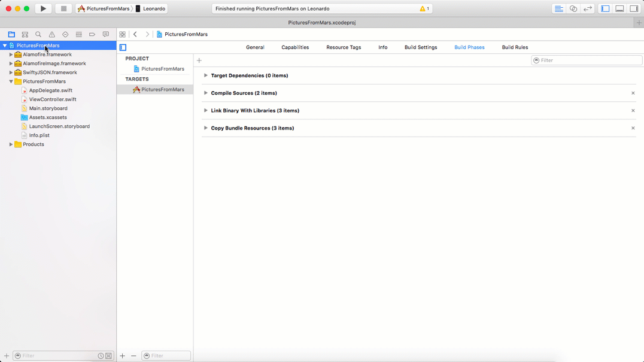This screenshot has width=644, height=362.
Task: Delete the Copy Bundle Resources phase
Action: point(633,128)
